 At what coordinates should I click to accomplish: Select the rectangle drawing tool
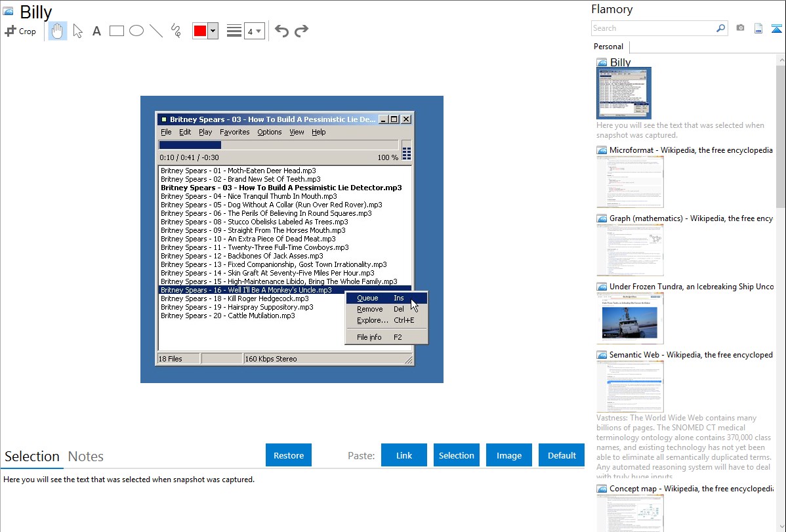116,31
